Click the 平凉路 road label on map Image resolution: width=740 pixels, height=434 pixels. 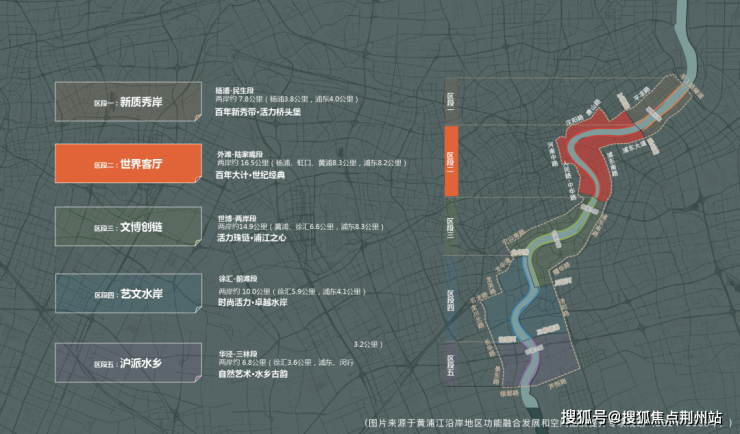pos(641,95)
